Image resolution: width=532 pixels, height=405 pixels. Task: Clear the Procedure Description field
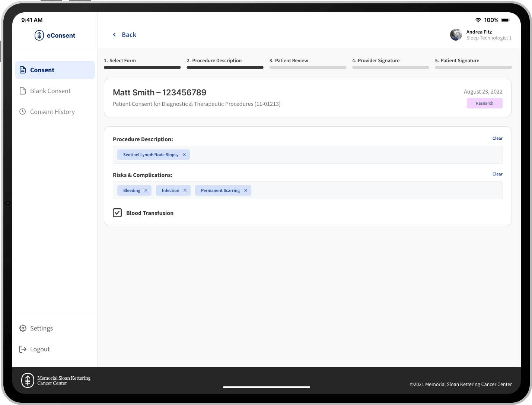click(x=497, y=138)
